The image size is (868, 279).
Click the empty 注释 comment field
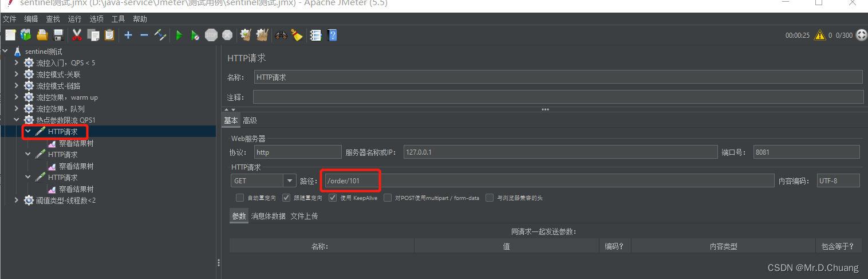(558, 97)
